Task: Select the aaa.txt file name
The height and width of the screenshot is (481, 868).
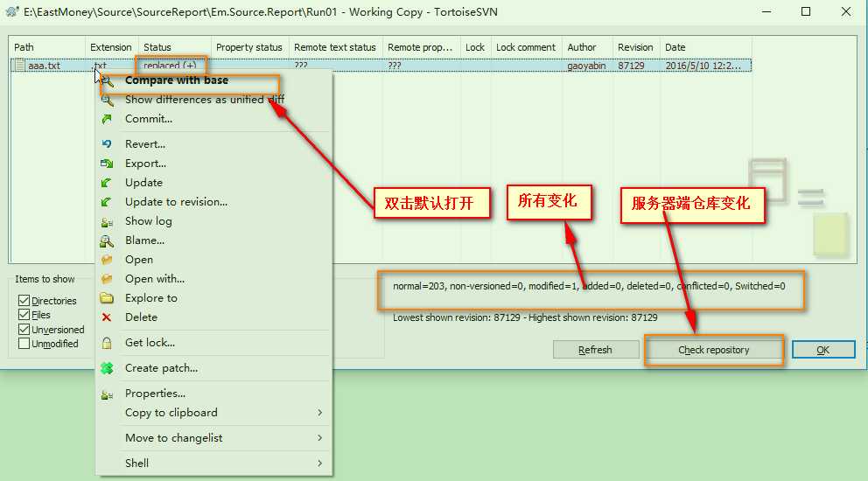Action: click(x=44, y=66)
